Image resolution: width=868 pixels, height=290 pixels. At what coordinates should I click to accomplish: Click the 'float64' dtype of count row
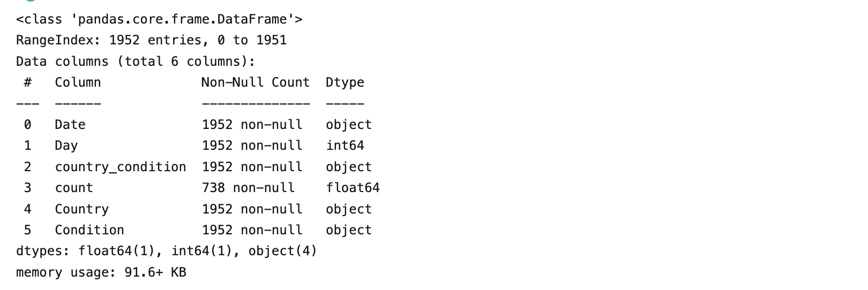353,188
